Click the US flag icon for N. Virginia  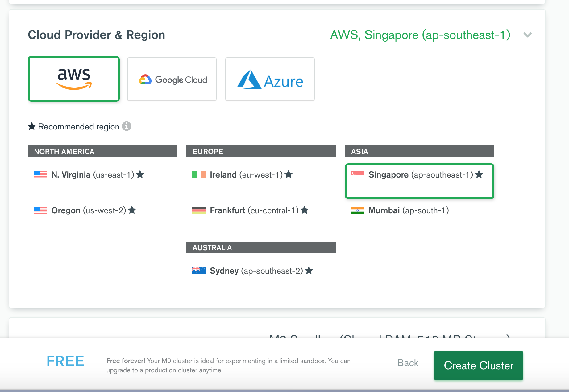[x=40, y=175]
